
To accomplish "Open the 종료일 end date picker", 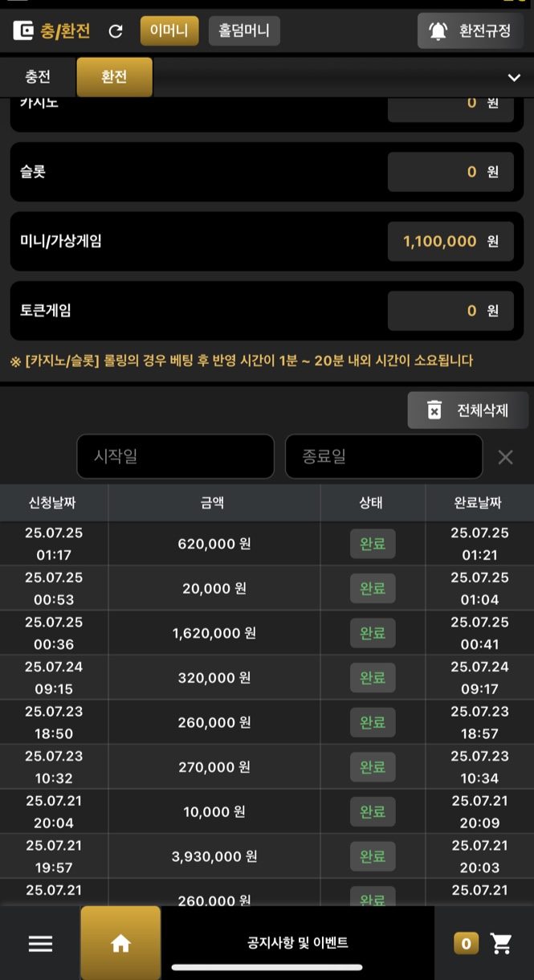I will (384, 456).
